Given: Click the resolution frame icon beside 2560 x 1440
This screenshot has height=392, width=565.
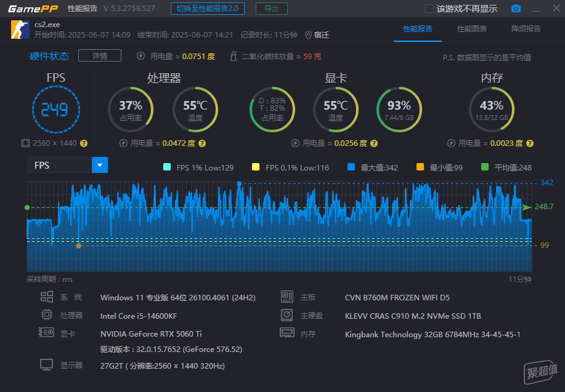Looking at the screenshot, I should click(25, 143).
